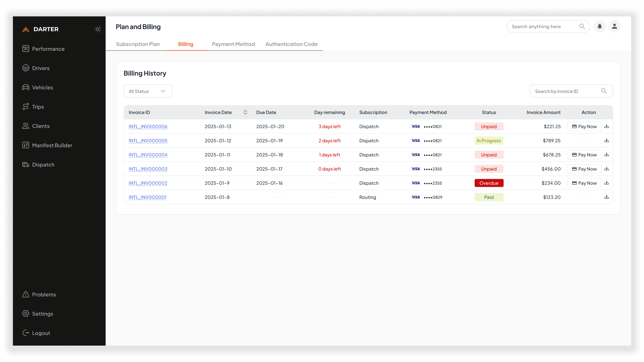
Task: Go to Authentication Code tab
Action: [x=291, y=44]
